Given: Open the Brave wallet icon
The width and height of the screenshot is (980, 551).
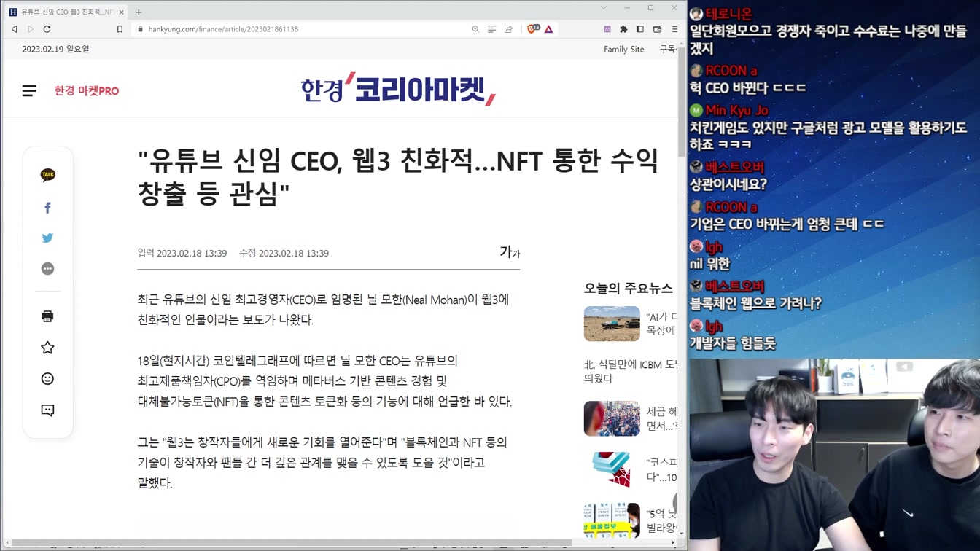Looking at the screenshot, I should pos(657,29).
